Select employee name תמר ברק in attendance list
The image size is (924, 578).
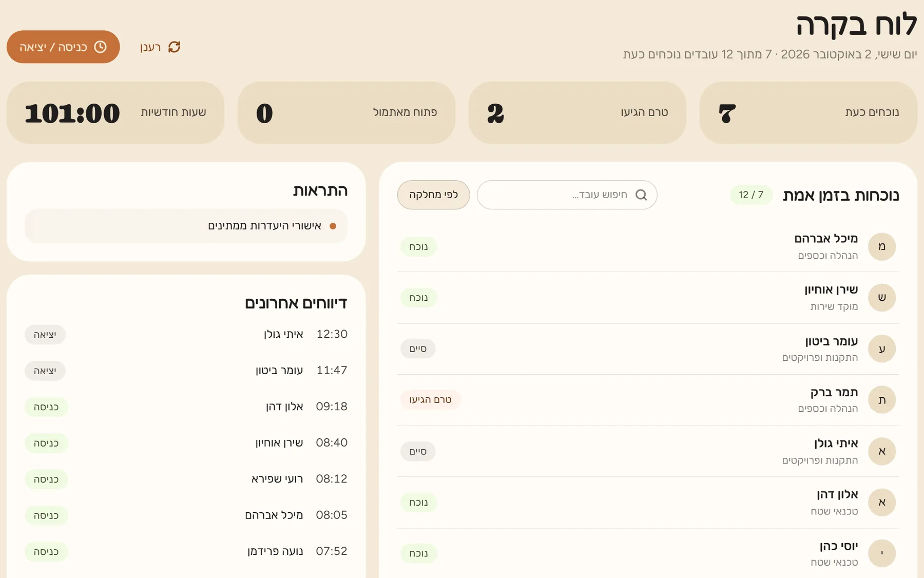834,392
